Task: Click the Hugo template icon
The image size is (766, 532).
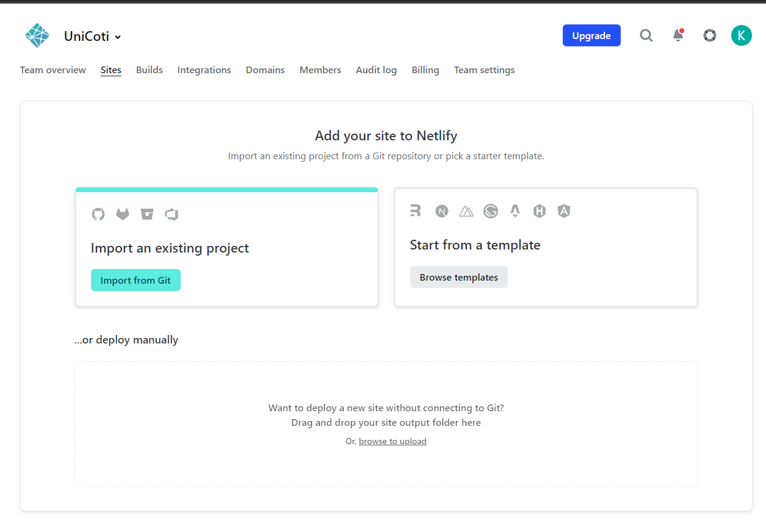Action: pyautogui.click(x=540, y=211)
